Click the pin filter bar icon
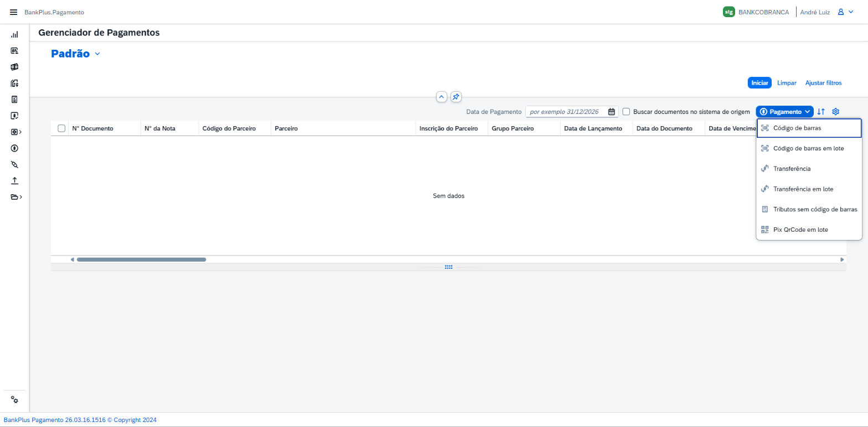 [x=456, y=97]
